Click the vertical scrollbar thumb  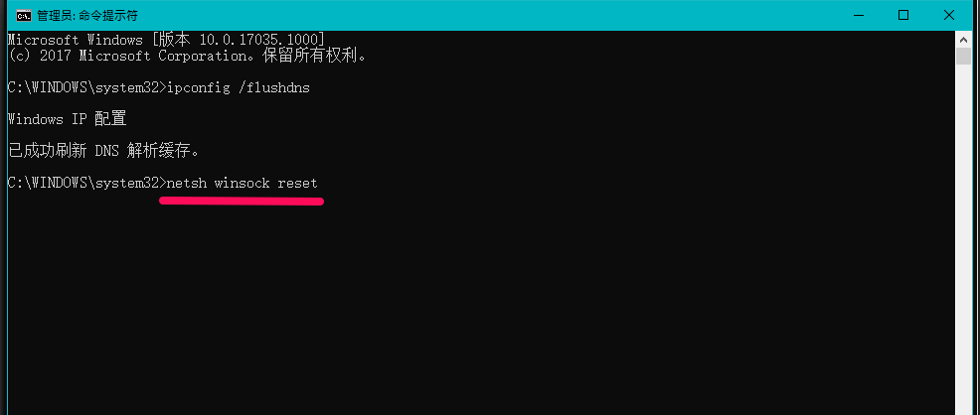tap(964, 56)
